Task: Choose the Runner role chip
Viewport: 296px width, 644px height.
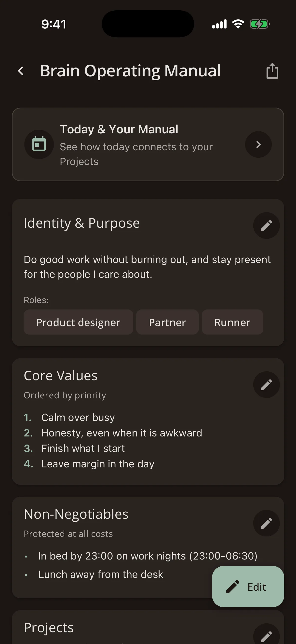Action: pos(232,322)
